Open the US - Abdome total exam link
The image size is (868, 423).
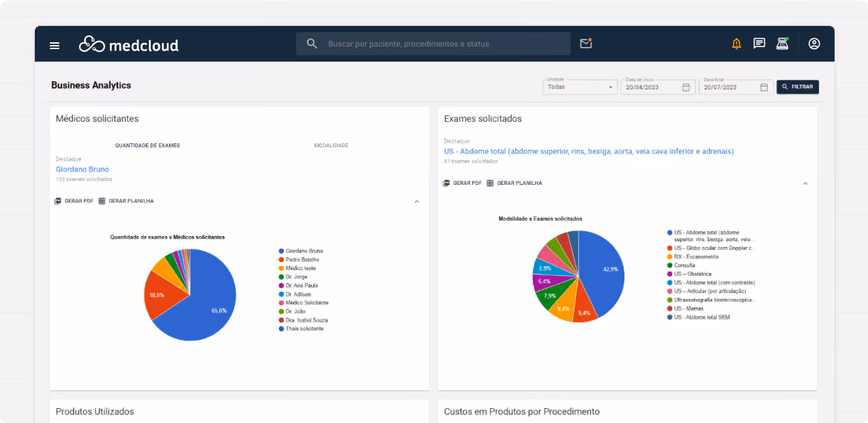[x=588, y=151]
